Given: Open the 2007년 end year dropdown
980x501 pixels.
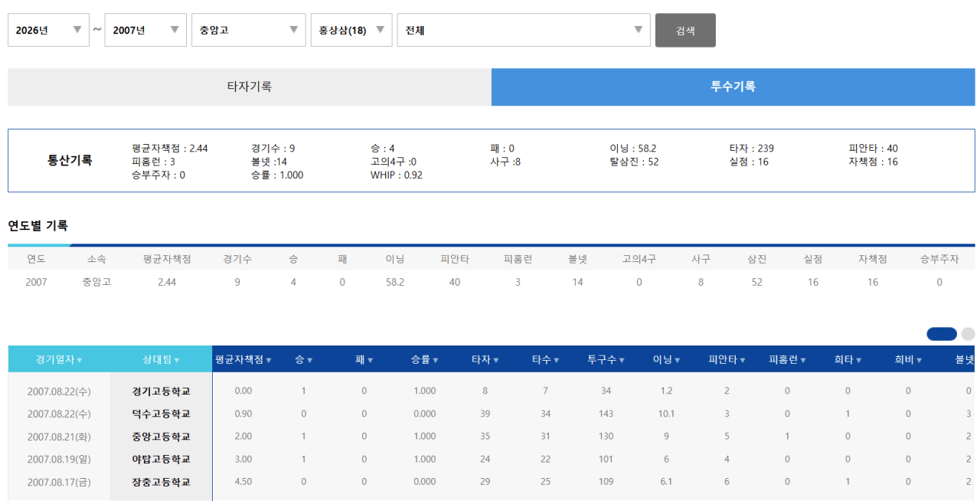Looking at the screenshot, I should tap(145, 30).
